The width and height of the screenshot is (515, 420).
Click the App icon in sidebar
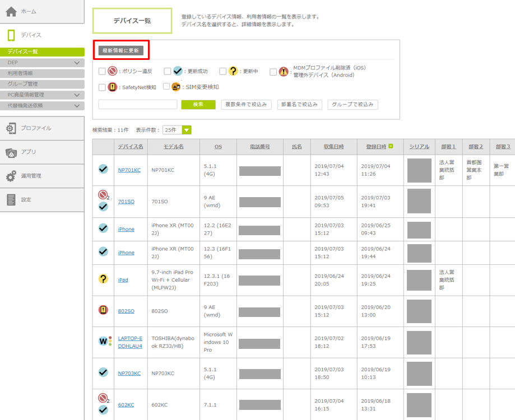tap(11, 152)
